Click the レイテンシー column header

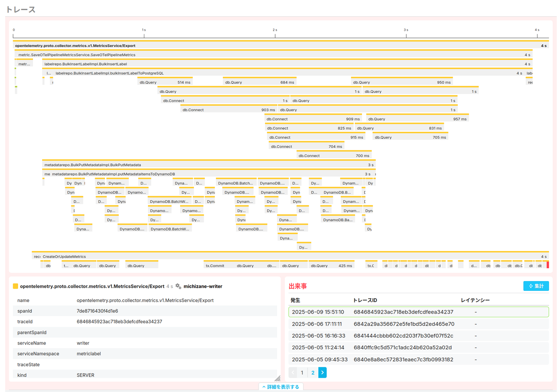pyautogui.click(x=475, y=300)
